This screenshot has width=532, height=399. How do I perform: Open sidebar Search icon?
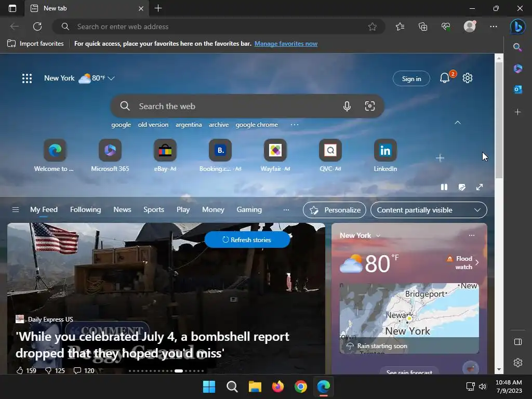coord(517,47)
